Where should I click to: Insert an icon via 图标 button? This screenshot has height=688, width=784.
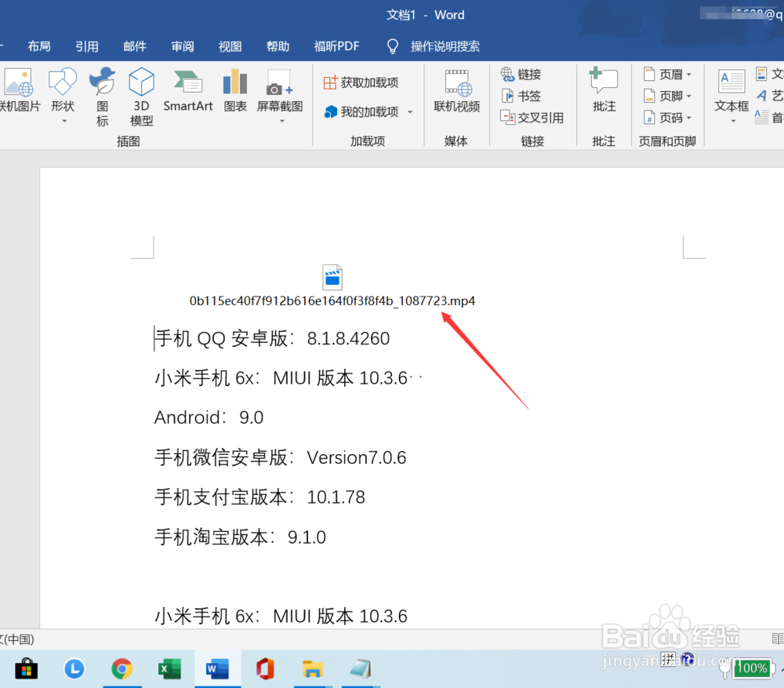click(103, 97)
